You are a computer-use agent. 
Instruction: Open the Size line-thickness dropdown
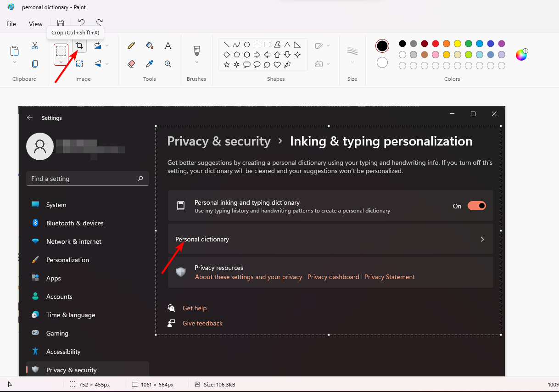coord(352,62)
